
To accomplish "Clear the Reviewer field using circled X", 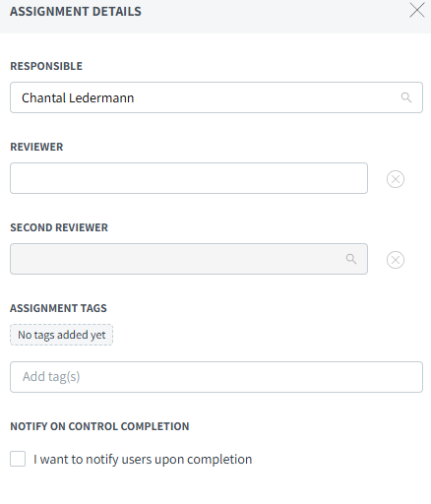I will [x=396, y=179].
